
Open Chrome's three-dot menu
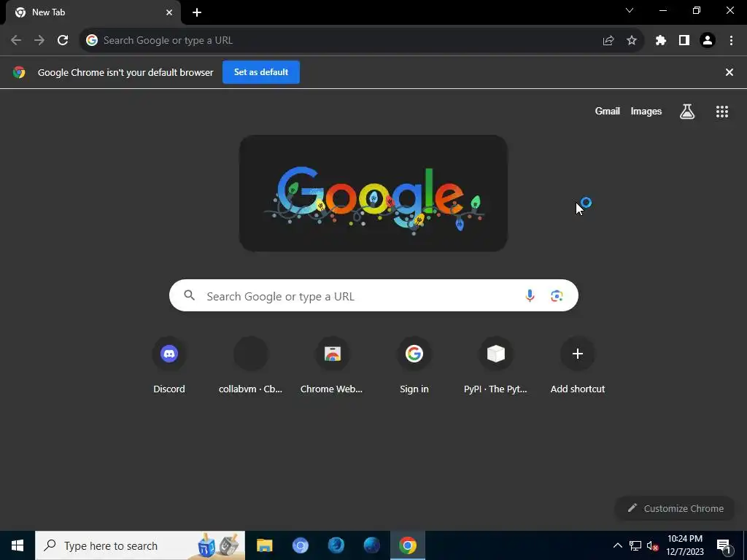[x=731, y=41]
